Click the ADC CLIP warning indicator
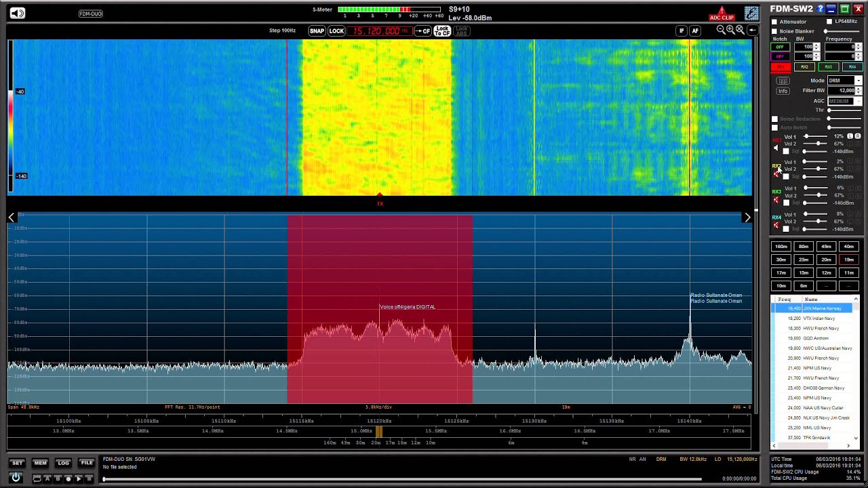 (x=722, y=15)
